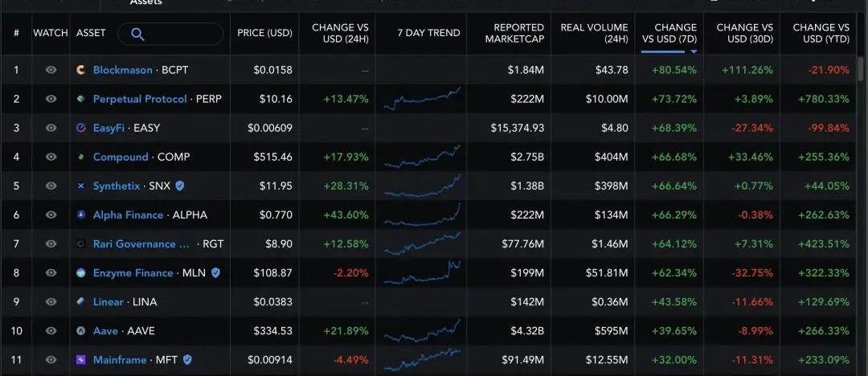Click the Enzyme Finance coin logo icon
Viewport: 868px width, 376px height.
[x=80, y=272]
